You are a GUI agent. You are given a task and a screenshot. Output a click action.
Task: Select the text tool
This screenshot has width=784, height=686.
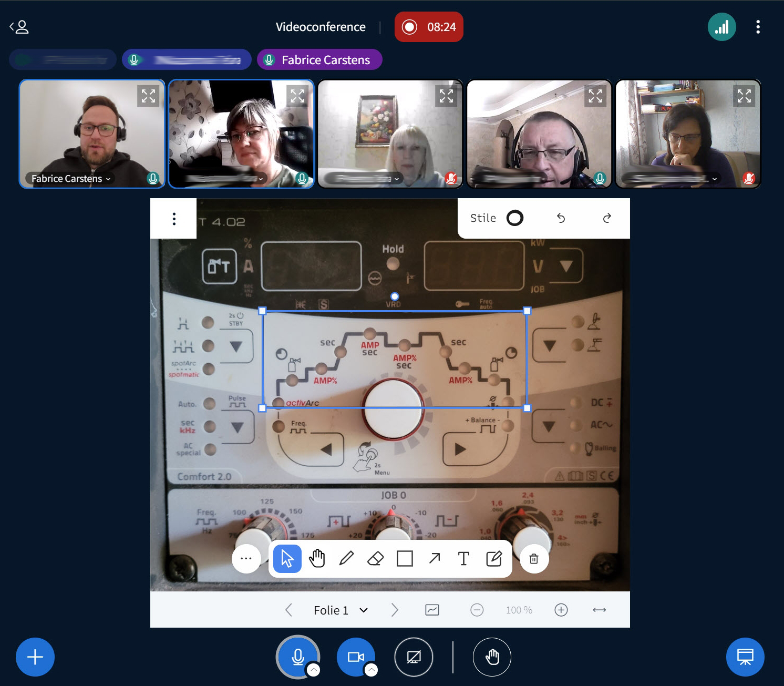click(x=463, y=558)
